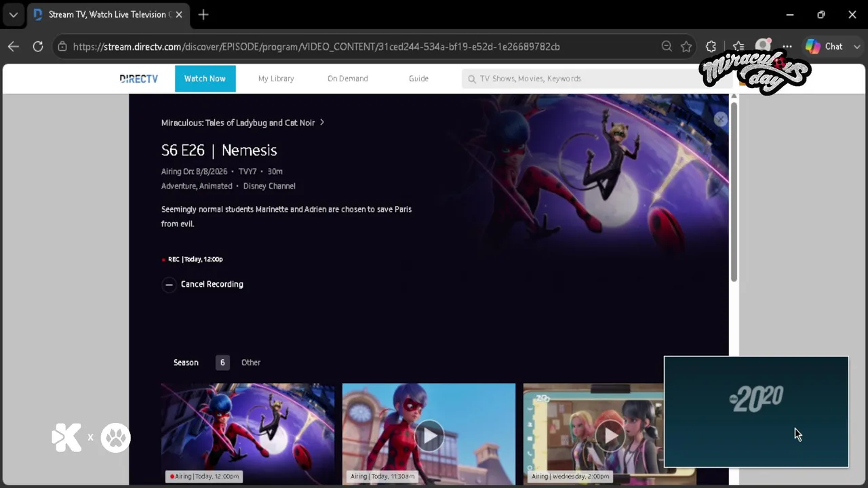Reload the page with the refresh icon
Image resolution: width=868 pixels, height=488 pixels.
(38, 47)
